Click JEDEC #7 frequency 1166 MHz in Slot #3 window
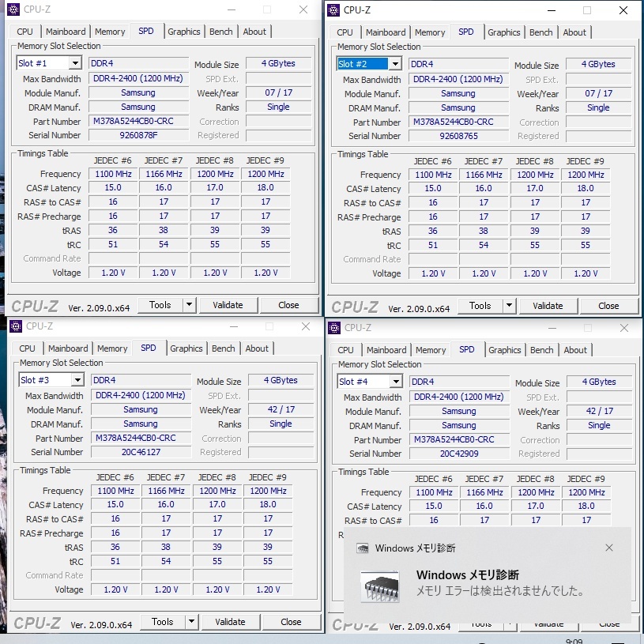Viewport: 644px width, 644px height. click(166, 491)
